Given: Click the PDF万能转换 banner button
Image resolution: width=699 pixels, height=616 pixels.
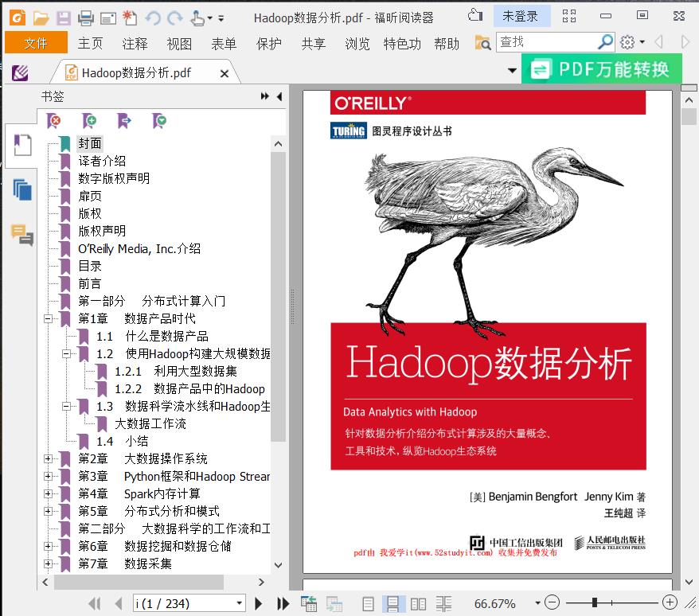Looking at the screenshot, I should pyautogui.click(x=601, y=69).
